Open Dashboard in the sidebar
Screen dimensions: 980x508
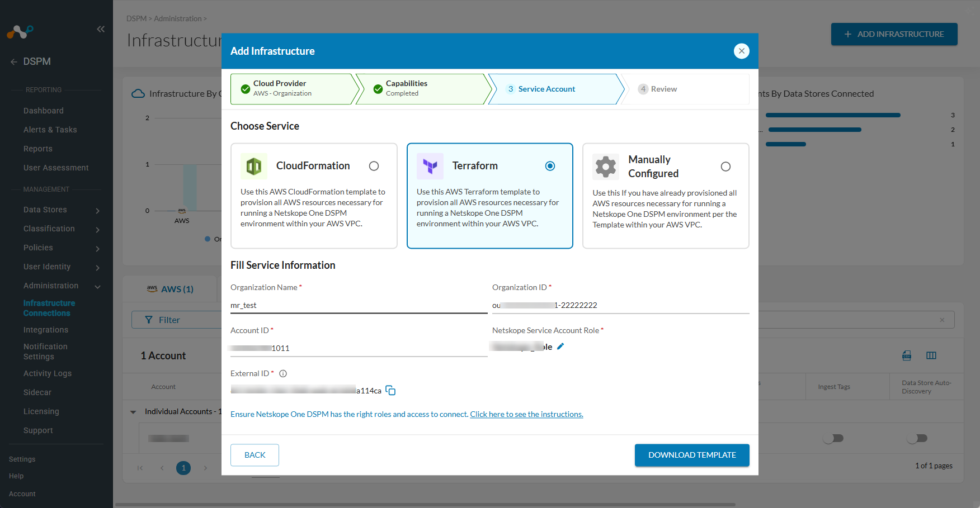click(x=44, y=111)
